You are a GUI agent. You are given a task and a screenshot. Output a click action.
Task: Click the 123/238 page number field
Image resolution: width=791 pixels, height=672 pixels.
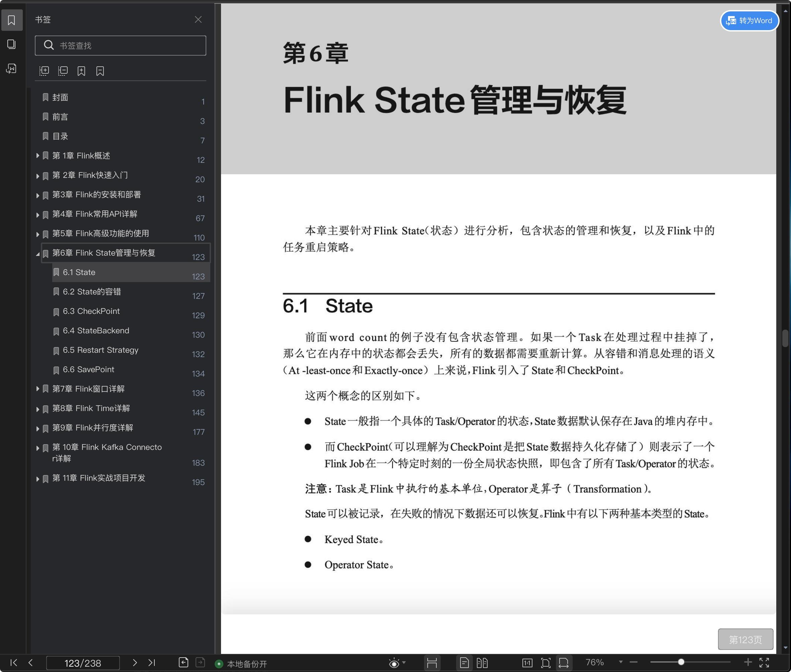click(x=83, y=663)
